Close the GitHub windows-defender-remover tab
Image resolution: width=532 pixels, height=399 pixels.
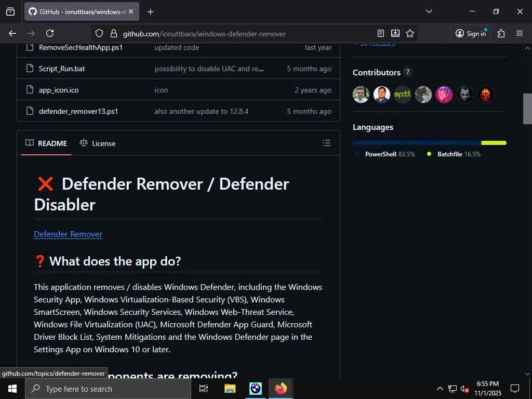tap(131, 11)
